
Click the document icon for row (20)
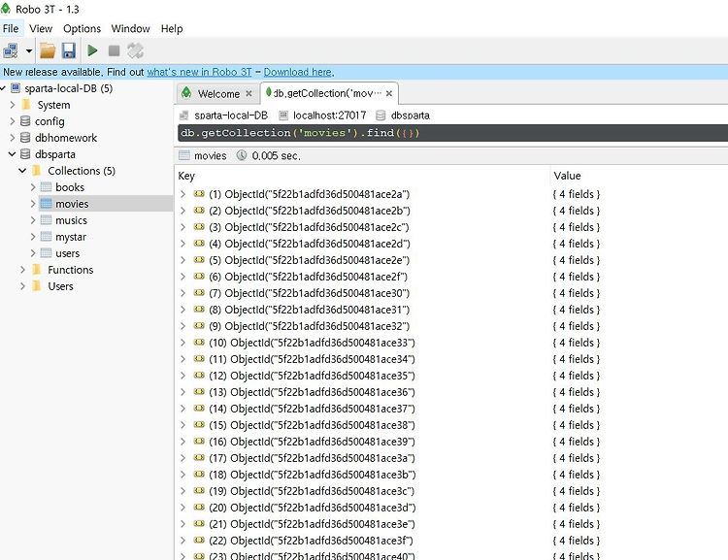pos(199,507)
